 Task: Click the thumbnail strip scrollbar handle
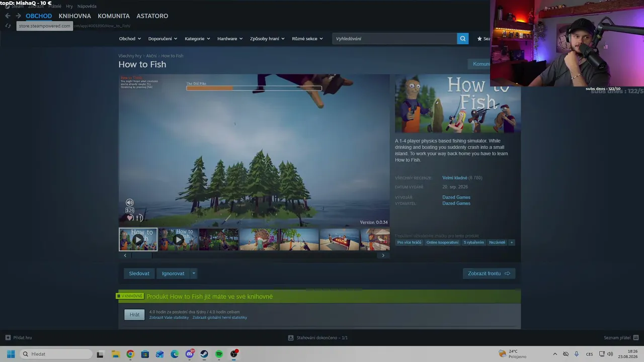click(141, 255)
